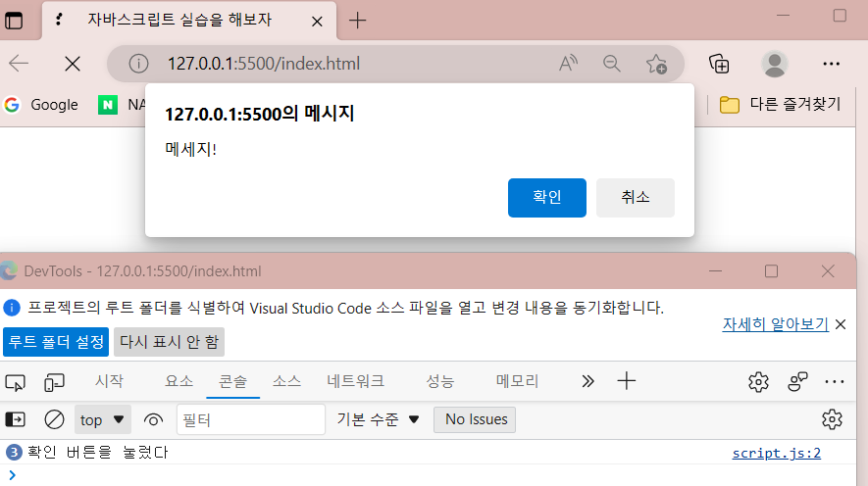The image size is (868, 486).
Task: Toggle the console sidebar
Action: 15,419
